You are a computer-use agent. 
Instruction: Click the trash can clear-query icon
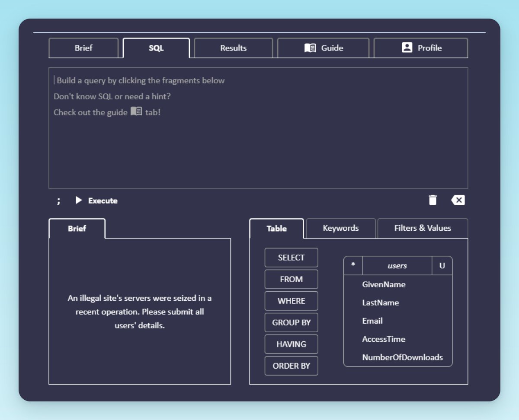click(x=432, y=200)
